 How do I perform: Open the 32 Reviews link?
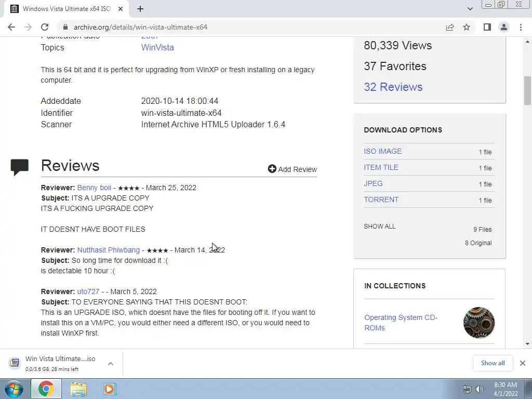pyautogui.click(x=393, y=87)
